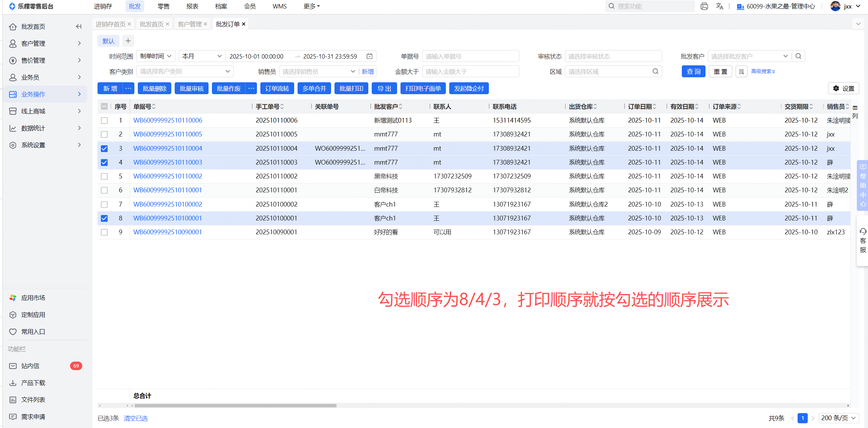Click the calendar icon in the date range
The width and height of the screenshot is (868, 428).
369,56
